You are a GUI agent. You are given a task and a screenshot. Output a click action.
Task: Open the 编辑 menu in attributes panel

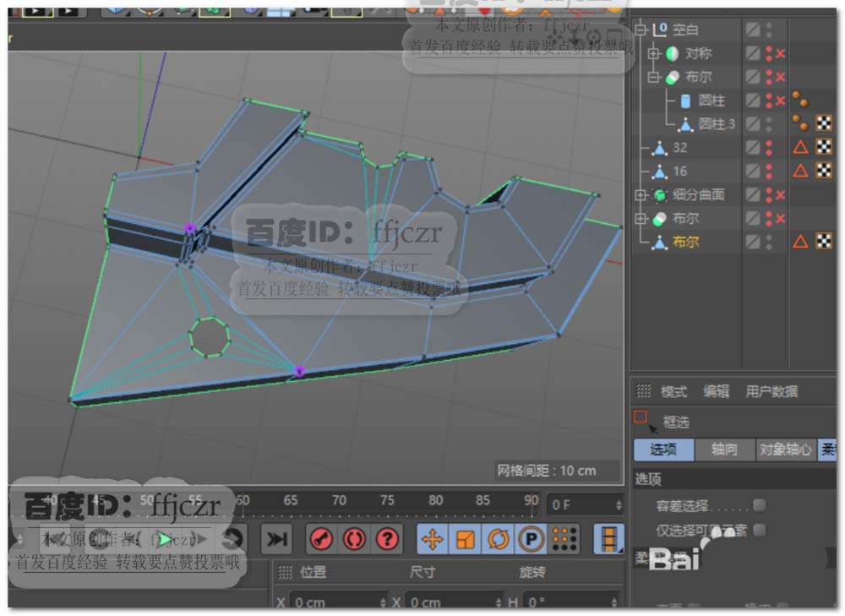pyautogui.click(x=716, y=391)
